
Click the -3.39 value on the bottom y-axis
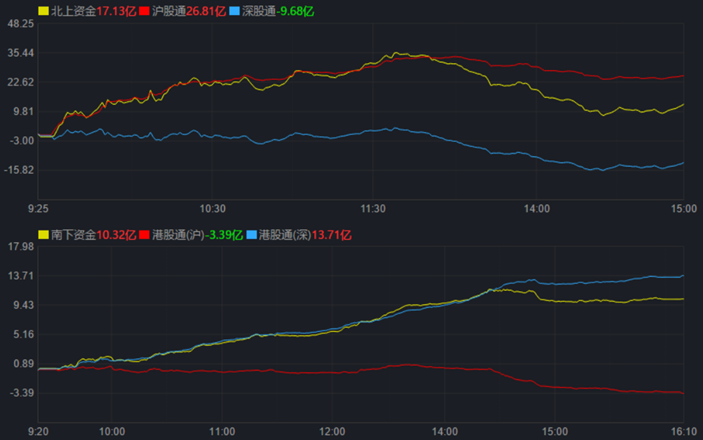[x=20, y=393]
